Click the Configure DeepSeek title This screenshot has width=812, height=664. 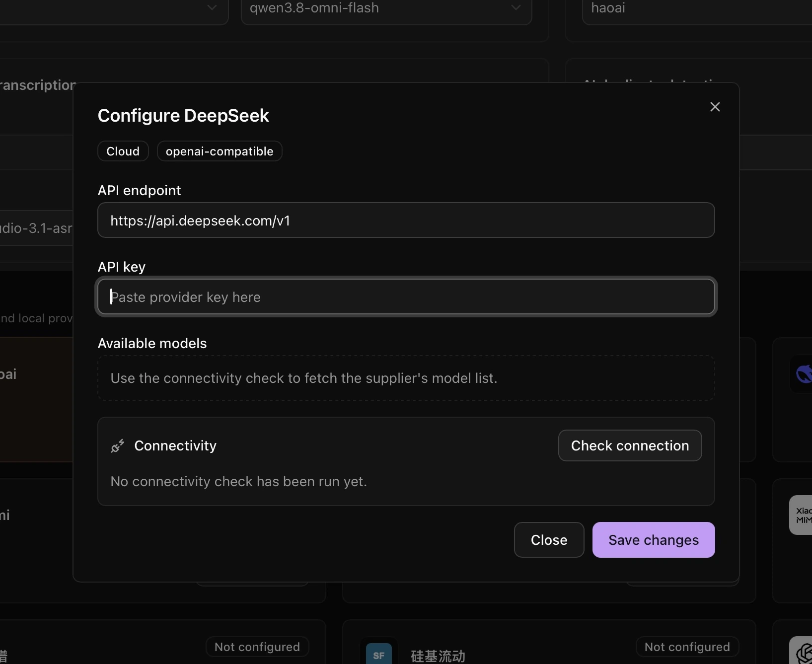(183, 115)
